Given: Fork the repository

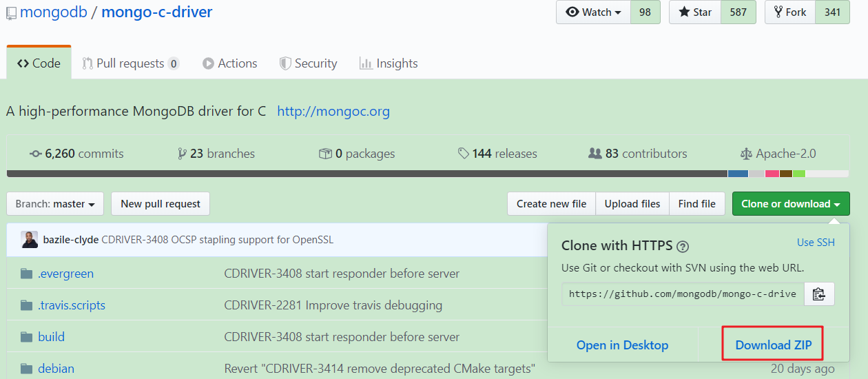Looking at the screenshot, I should (x=790, y=12).
